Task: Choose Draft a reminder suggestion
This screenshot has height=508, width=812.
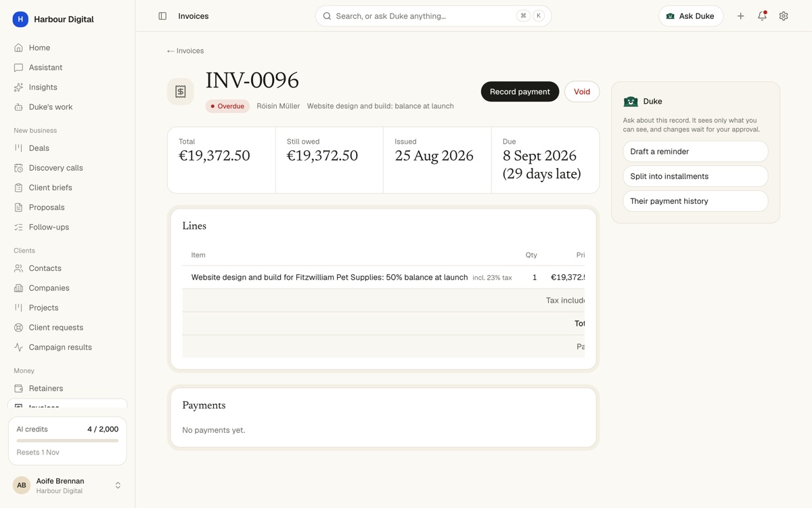Action: point(696,152)
